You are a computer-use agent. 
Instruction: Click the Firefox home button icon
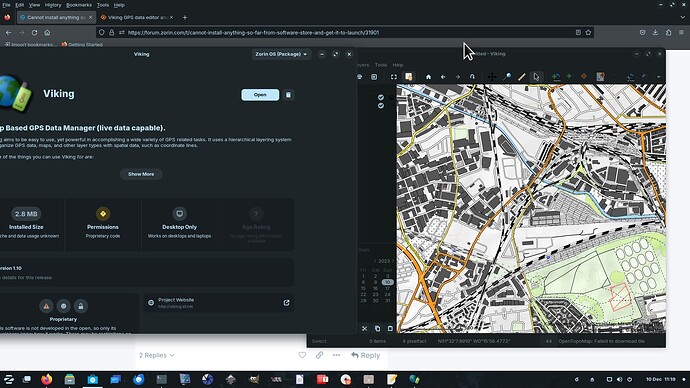47,33
